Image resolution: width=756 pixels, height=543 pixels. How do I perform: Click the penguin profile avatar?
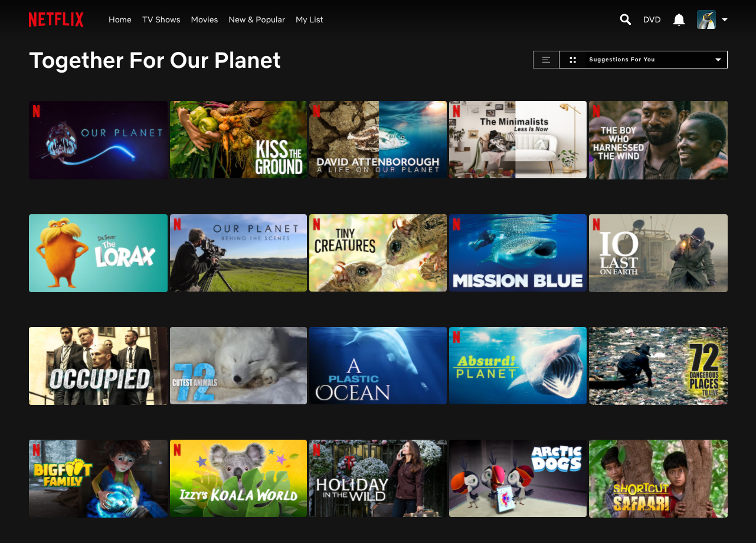(x=706, y=19)
